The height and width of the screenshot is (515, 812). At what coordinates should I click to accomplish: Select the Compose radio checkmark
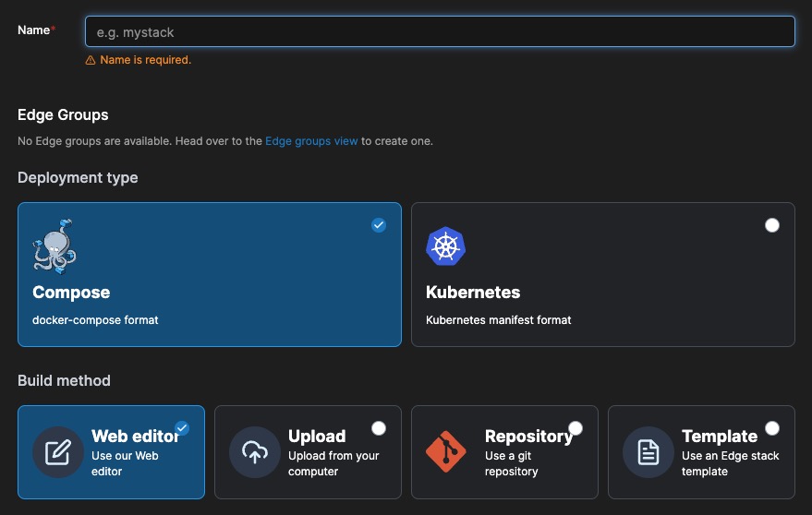pos(379,225)
